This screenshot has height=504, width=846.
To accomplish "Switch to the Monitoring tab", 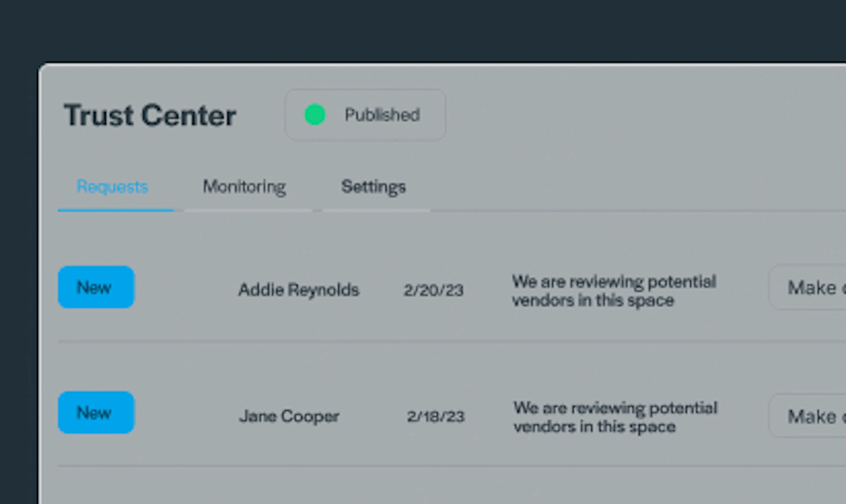I will click(244, 187).
